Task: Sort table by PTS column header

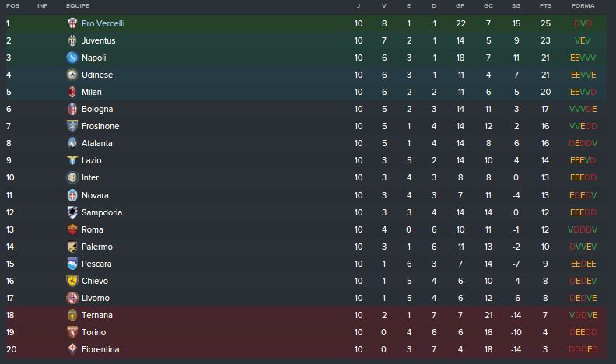Action: [x=545, y=5]
